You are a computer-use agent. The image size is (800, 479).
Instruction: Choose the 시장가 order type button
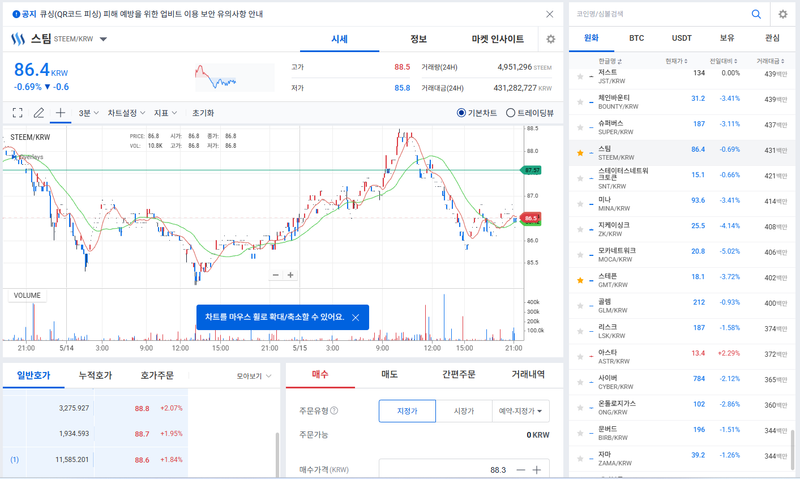[464, 411]
